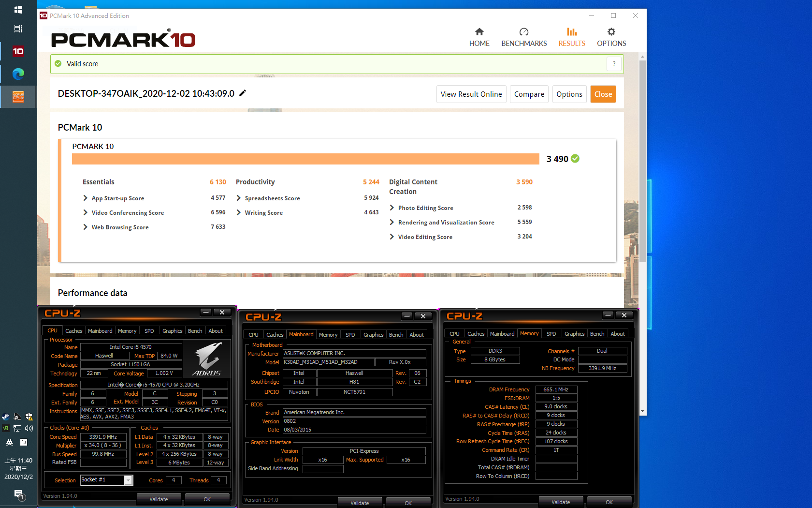Close the result with orange Close button
The width and height of the screenshot is (812, 508).
point(603,94)
